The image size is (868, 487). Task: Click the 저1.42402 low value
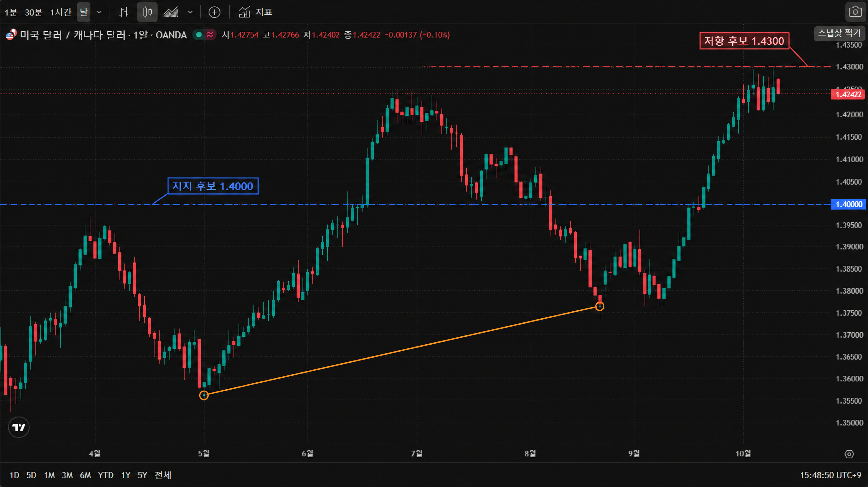pos(321,35)
